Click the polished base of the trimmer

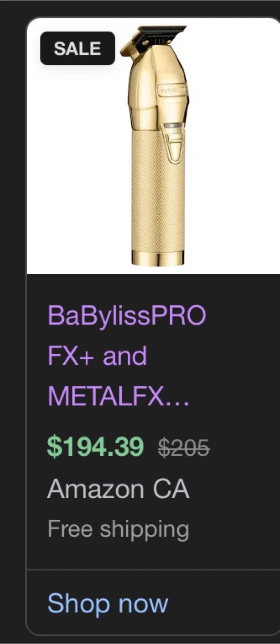click(x=158, y=257)
